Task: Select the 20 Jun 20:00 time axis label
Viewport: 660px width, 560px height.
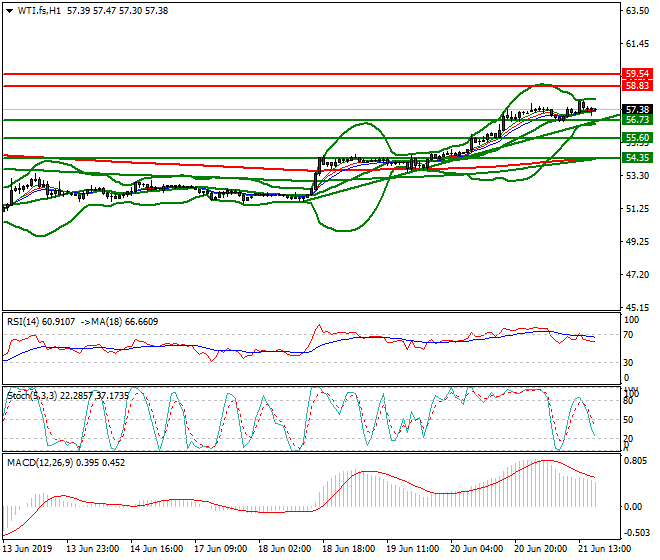Action: [x=540, y=549]
